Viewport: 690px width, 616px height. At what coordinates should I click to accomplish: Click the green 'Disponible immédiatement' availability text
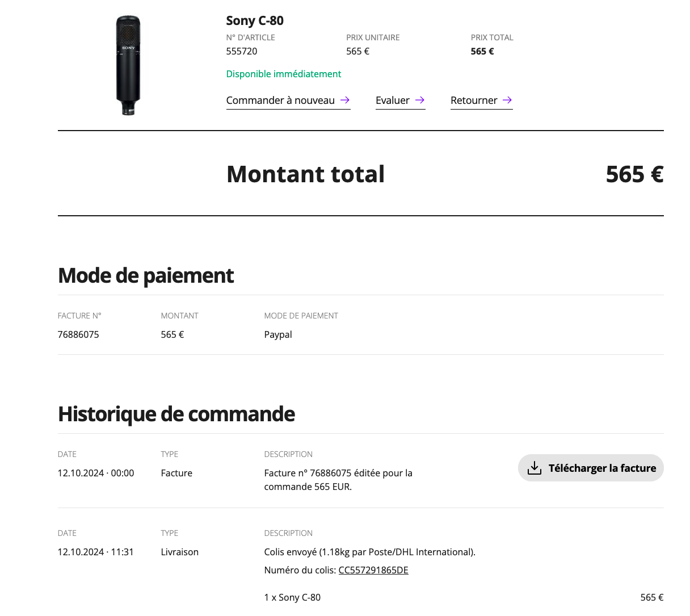click(284, 74)
